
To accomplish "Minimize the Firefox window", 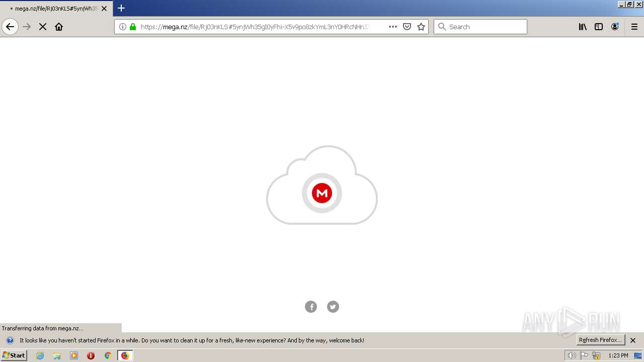I will coord(621,4).
